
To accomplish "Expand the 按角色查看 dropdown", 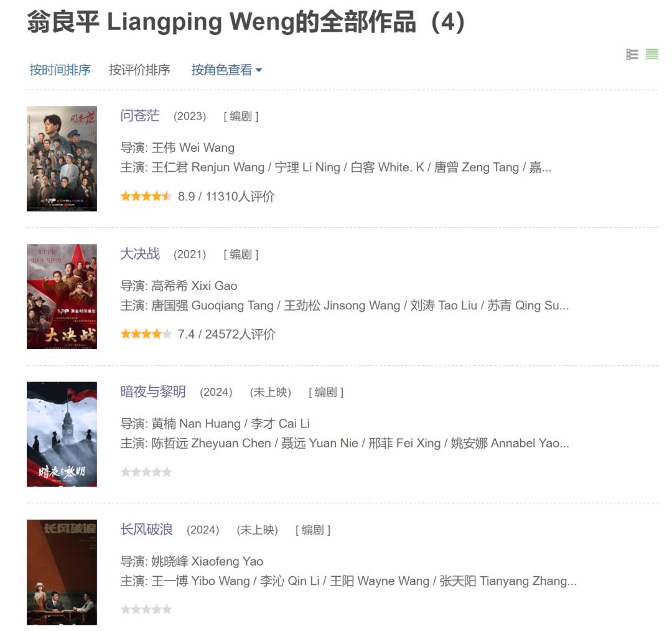I will tap(226, 70).
